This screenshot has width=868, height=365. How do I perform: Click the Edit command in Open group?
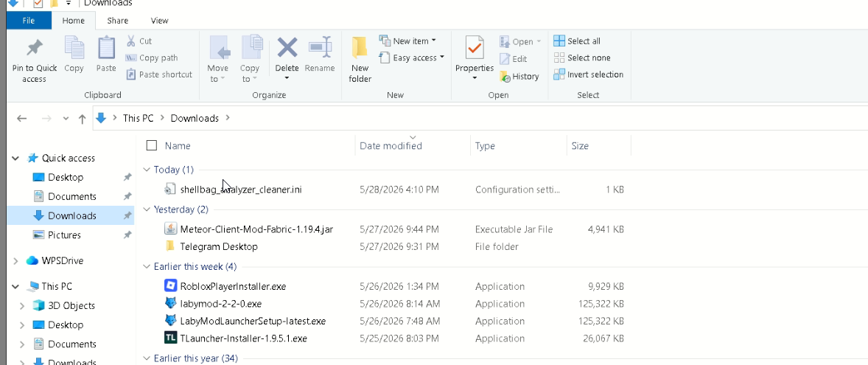tap(513, 59)
